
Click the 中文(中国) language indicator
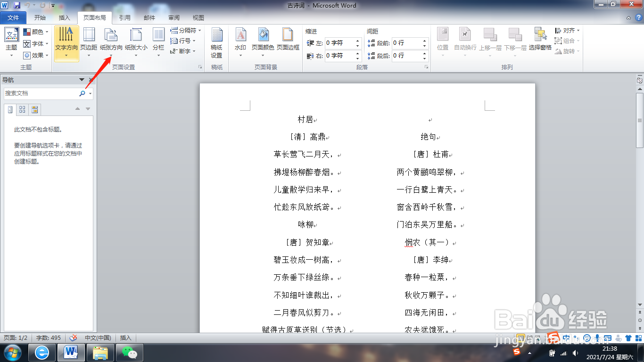click(98, 338)
